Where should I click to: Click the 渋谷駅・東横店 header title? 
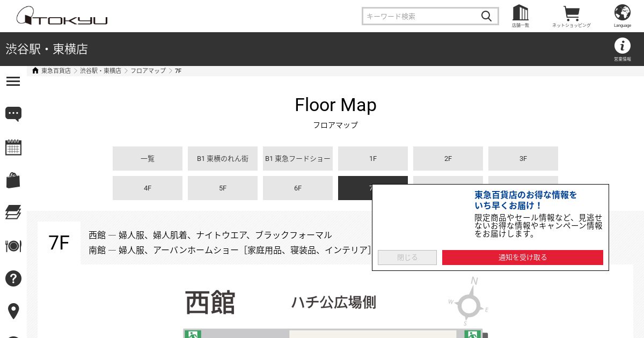click(47, 49)
